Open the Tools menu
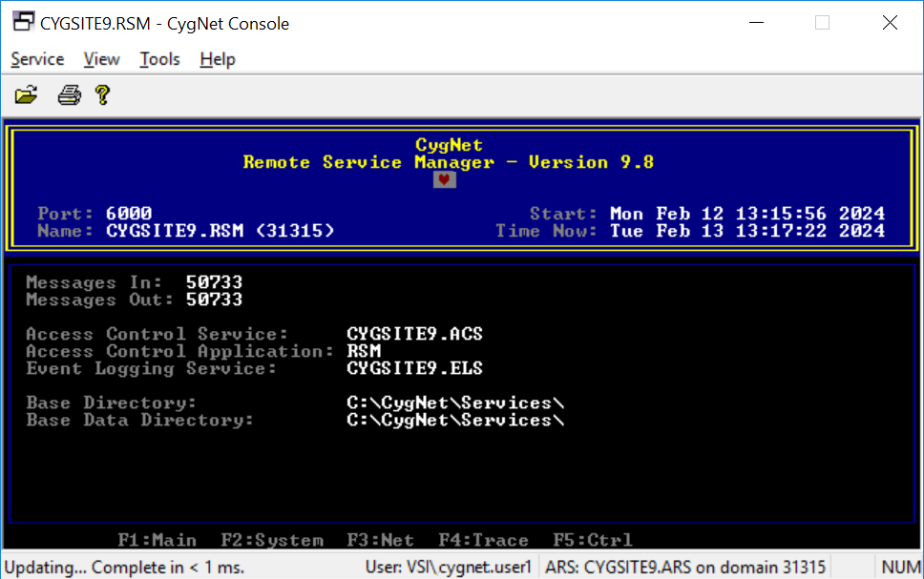This screenshot has height=579, width=924. click(159, 59)
